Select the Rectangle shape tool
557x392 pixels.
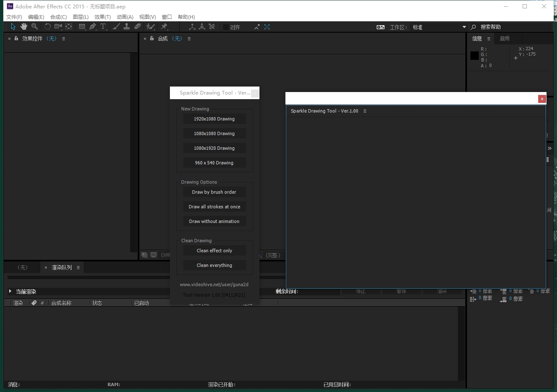82,27
